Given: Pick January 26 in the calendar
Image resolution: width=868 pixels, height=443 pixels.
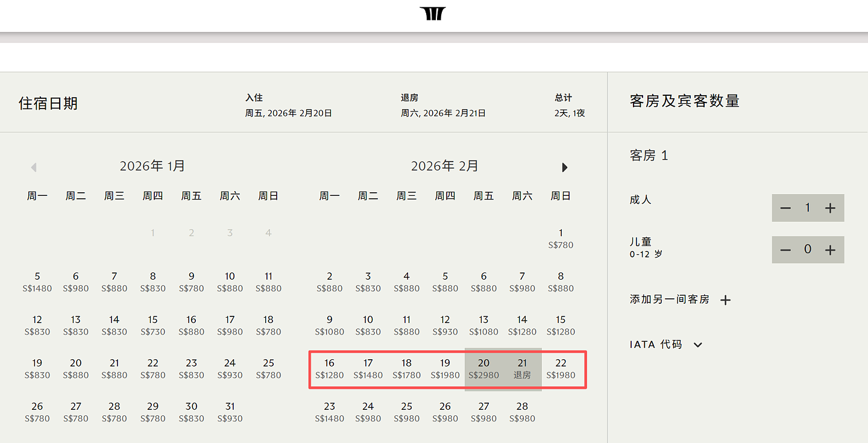Looking at the screenshot, I should [37, 412].
